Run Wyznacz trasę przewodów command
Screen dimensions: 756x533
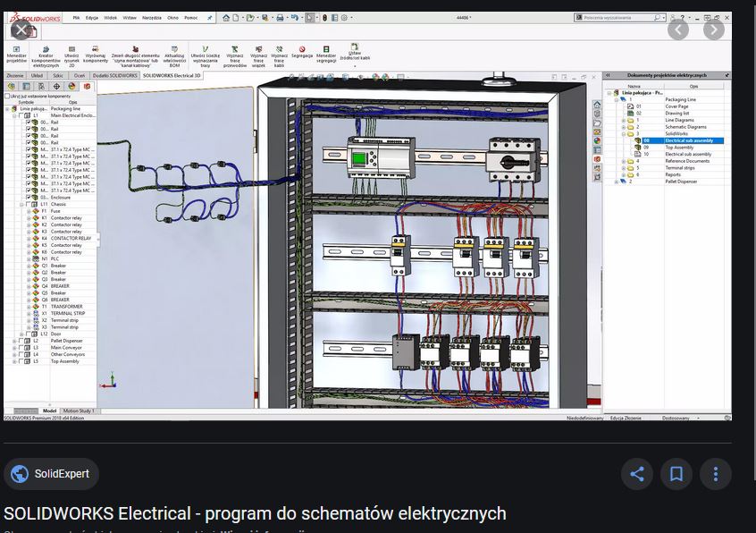coord(235,56)
